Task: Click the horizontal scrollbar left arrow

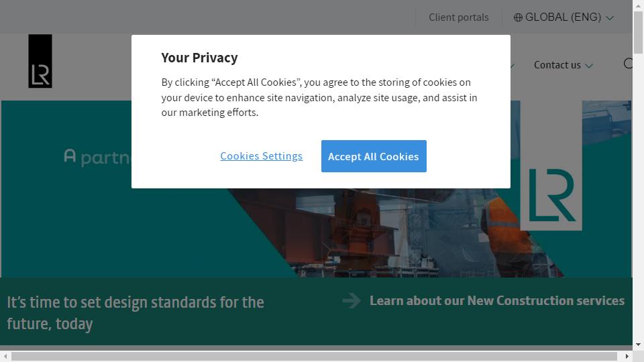Action: point(5,356)
